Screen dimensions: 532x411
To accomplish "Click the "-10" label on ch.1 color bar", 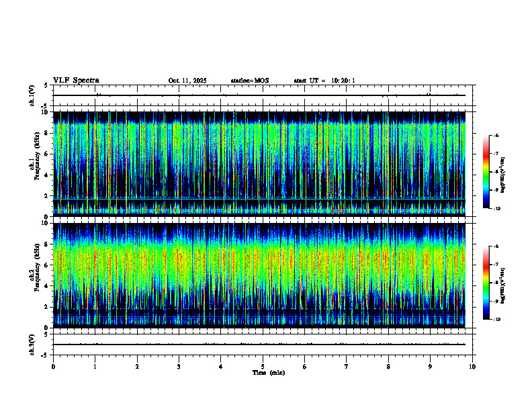I will coord(496,209).
